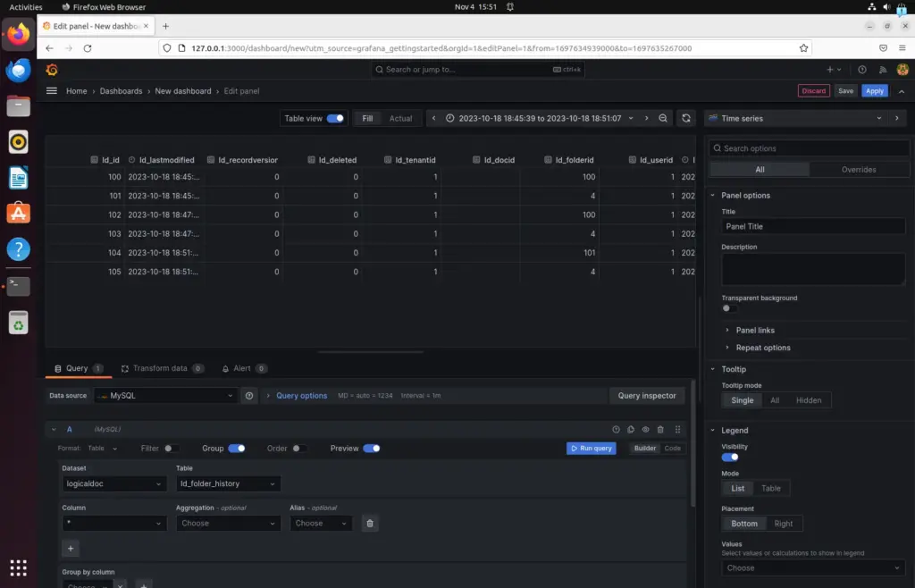Viewport: 915px width, 588px height.
Task: Click the Run query button
Action: (592, 449)
